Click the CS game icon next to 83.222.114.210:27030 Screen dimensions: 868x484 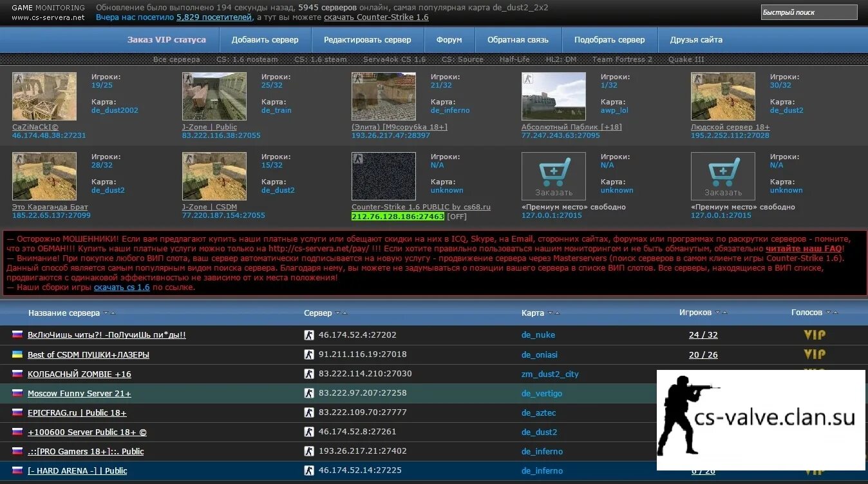[x=309, y=374]
